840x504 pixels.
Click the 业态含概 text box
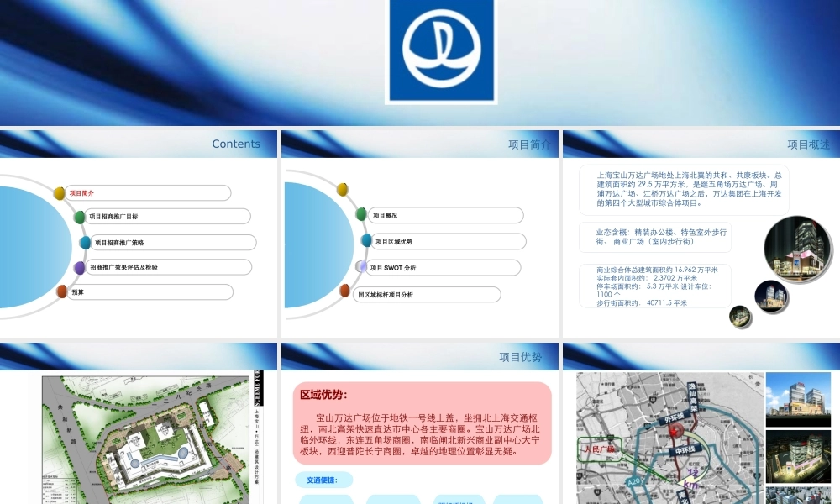[655, 237]
